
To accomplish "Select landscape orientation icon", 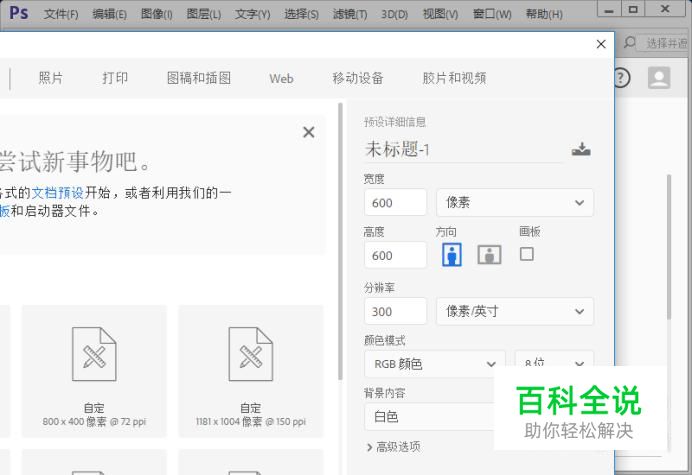I will pos(489,255).
